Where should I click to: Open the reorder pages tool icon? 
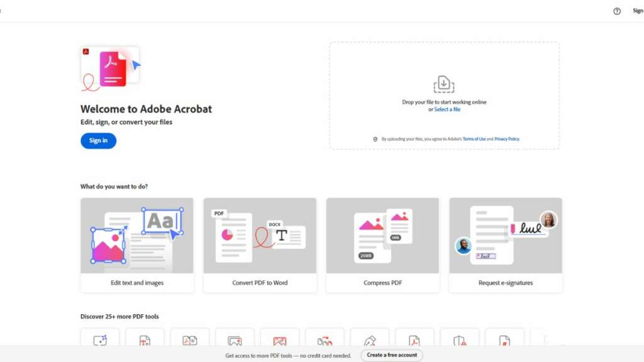pyautogui.click(x=325, y=341)
